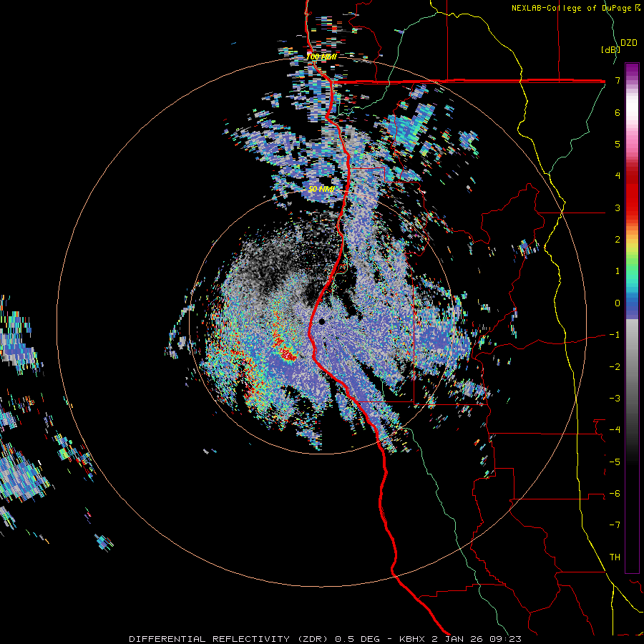
Task: Click the KBHX station identifier in caption
Action: pos(414,639)
